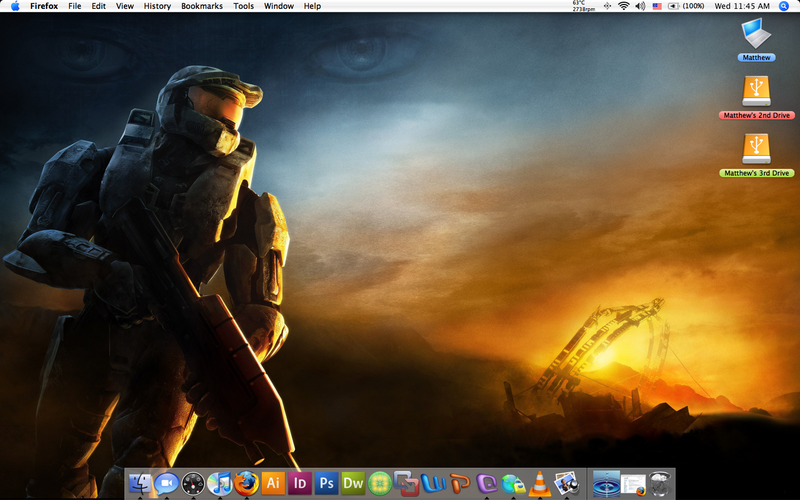Viewport: 800px width, 500px height.
Task: Open Finder from the Dock
Action: click(140, 483)
